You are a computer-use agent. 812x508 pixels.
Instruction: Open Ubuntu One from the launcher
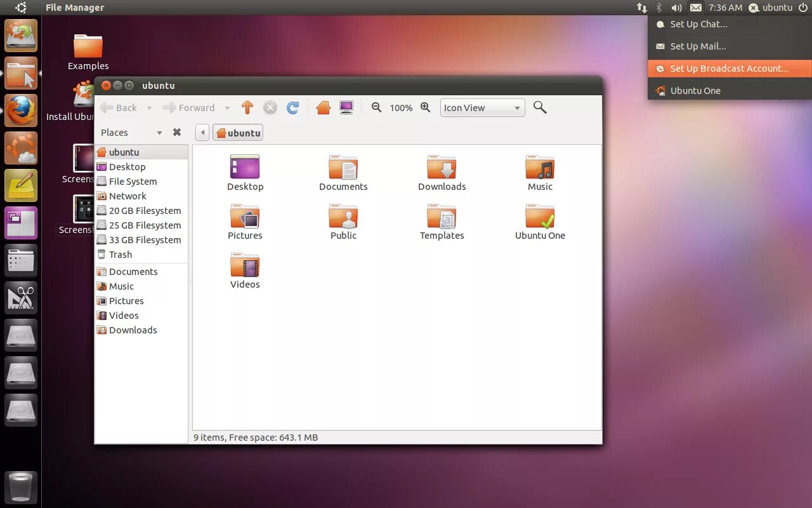coord(21,148)
